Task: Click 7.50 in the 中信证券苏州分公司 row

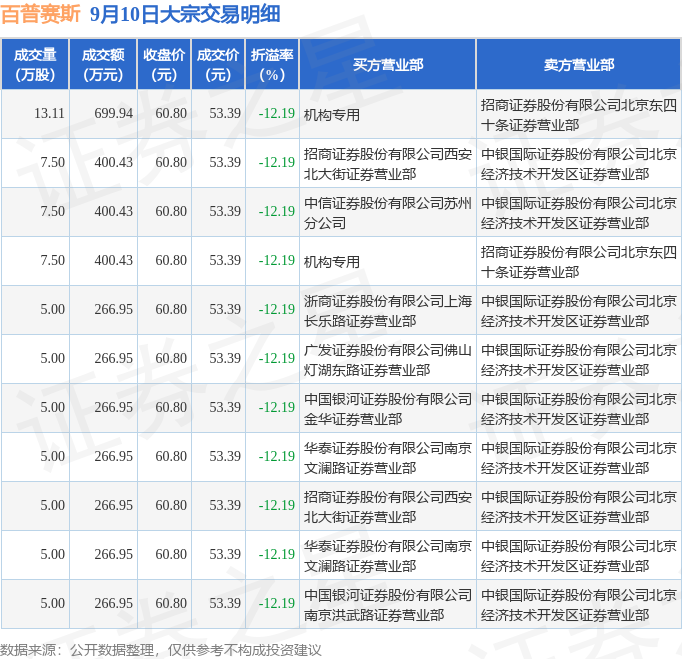Action: pos(52,211)
